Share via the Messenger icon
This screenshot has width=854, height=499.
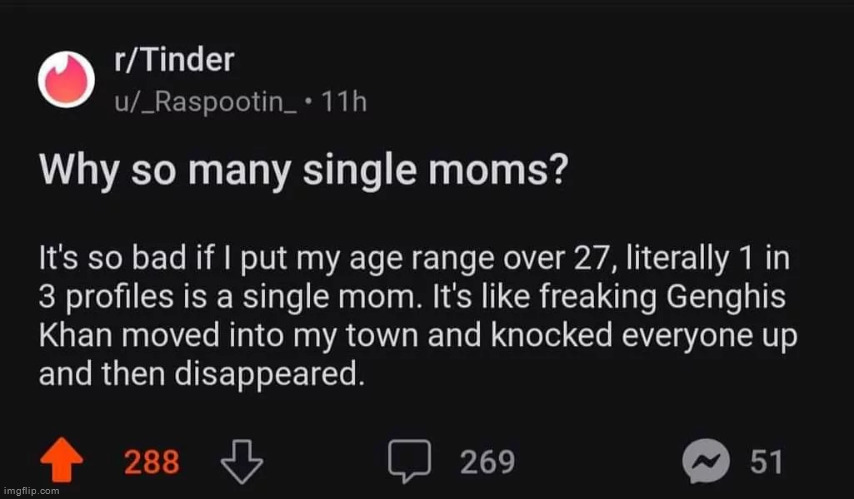[706, 461]
